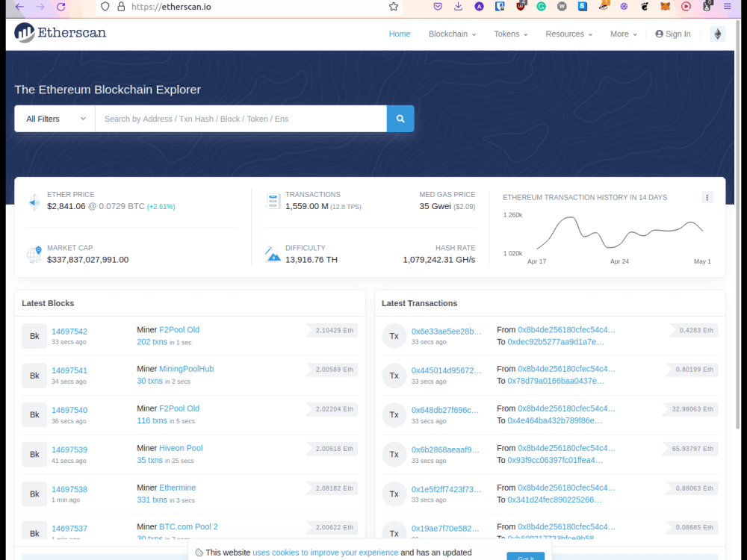747x560 pixels.
Task: Click the transaction history line chart
Action: pos(619,233)
